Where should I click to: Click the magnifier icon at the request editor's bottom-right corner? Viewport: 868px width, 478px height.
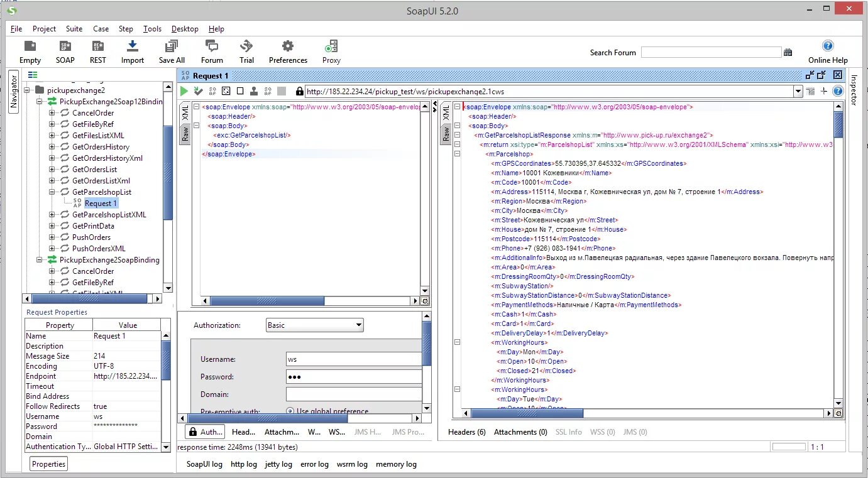coord(425,301)
